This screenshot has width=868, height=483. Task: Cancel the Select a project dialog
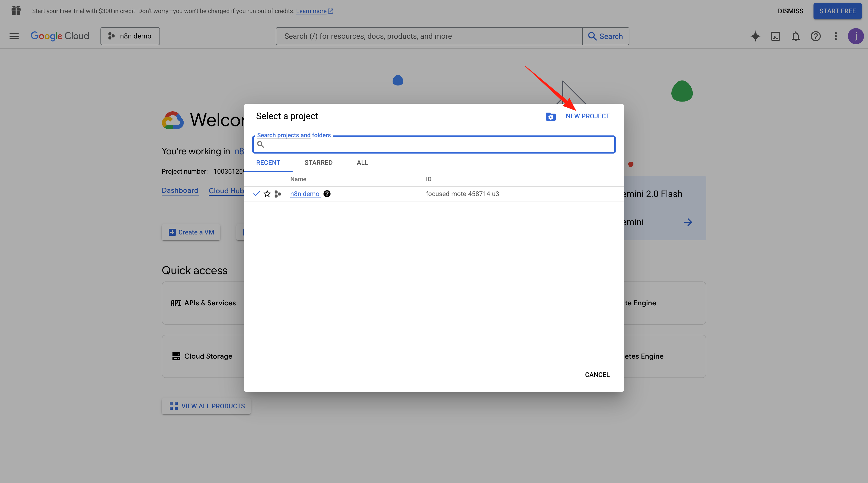[x=597, y=375]
